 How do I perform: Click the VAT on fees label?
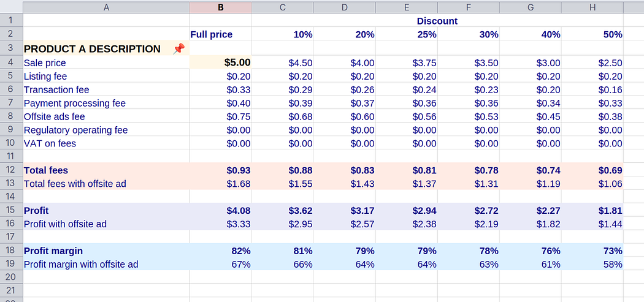point(50,143)
